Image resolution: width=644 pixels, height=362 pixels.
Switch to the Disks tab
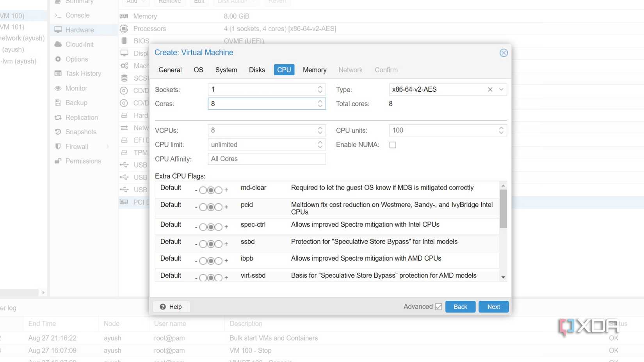[257, 70]
